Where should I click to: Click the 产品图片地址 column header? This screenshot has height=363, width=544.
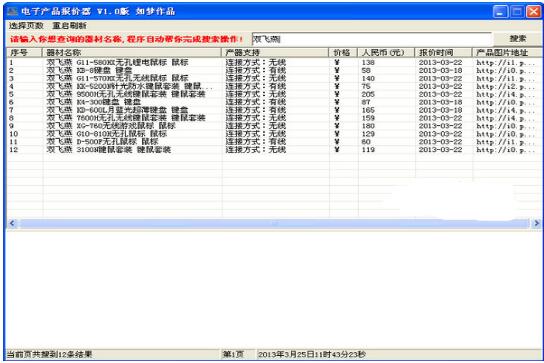[x=507, y=52]
